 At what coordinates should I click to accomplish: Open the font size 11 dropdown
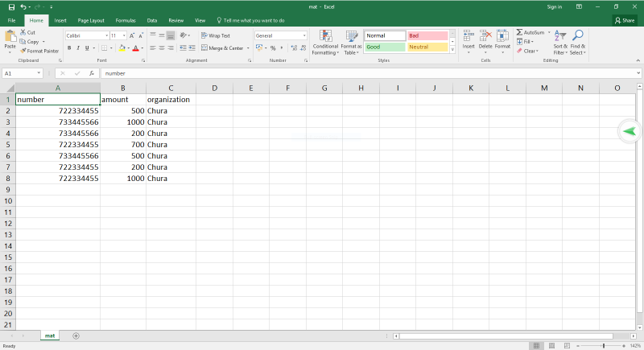pos(124,35)
